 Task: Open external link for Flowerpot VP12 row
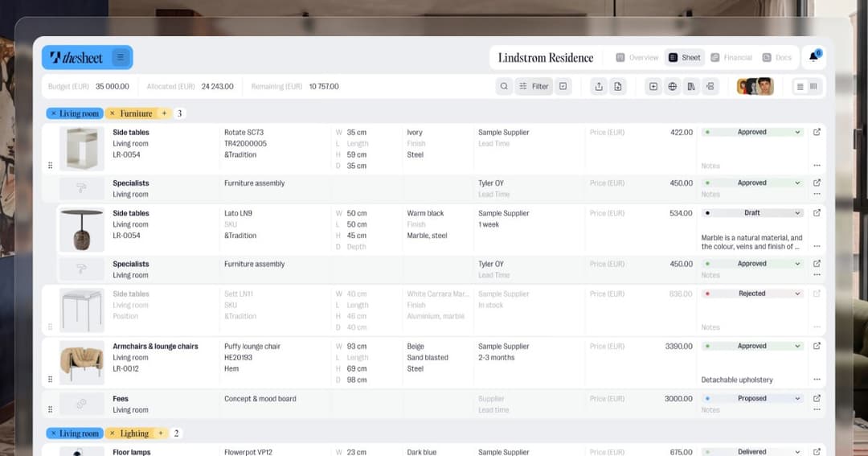817,451
